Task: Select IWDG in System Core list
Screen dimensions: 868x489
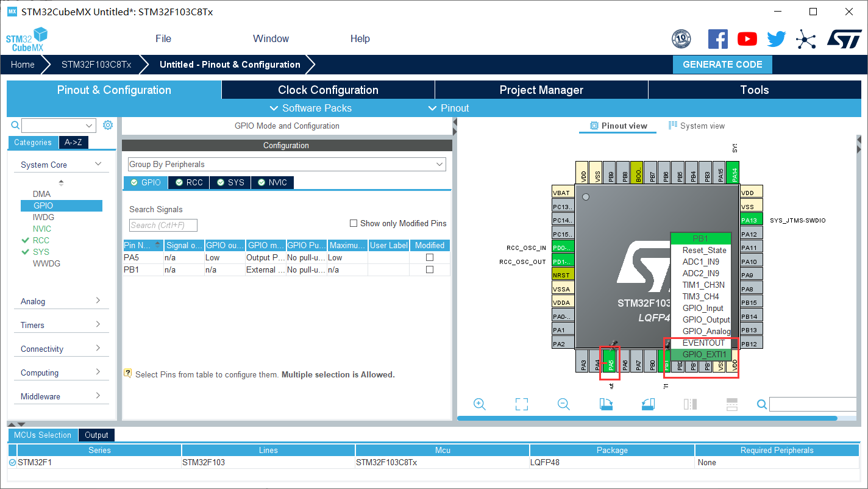Action: coord(43,217)
